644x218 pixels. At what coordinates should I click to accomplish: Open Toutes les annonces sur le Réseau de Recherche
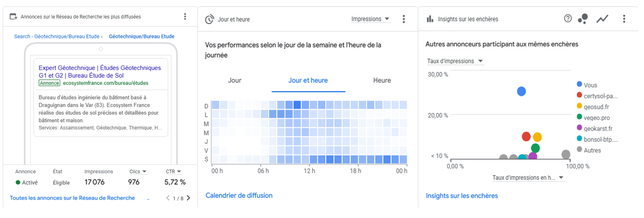[x=72, y=198]
